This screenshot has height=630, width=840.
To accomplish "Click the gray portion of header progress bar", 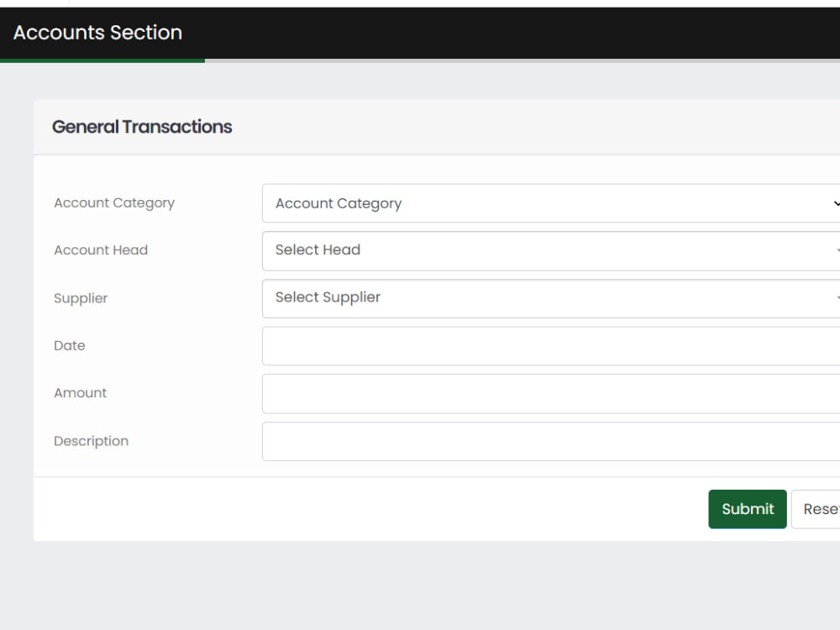I will (x=522, y=60).
